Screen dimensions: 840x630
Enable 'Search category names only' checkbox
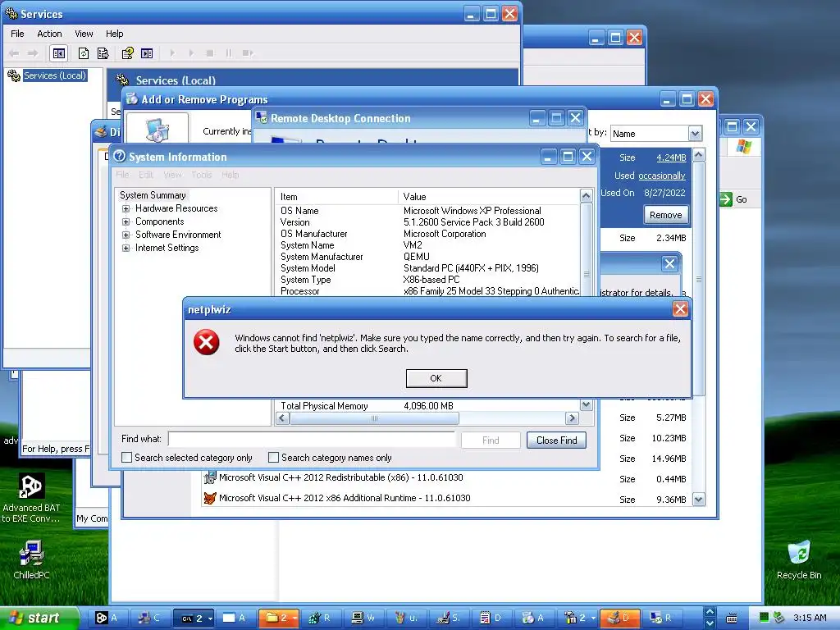point(274,458)
